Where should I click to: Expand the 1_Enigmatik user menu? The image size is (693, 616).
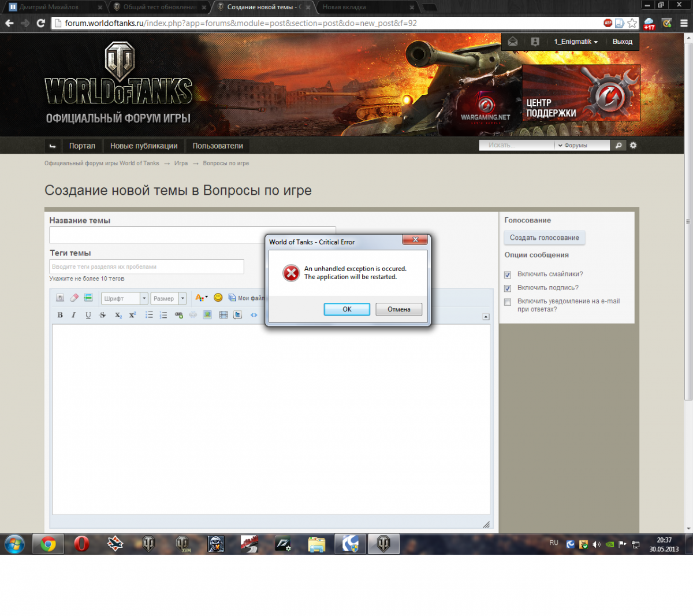[x=576, y=42]
